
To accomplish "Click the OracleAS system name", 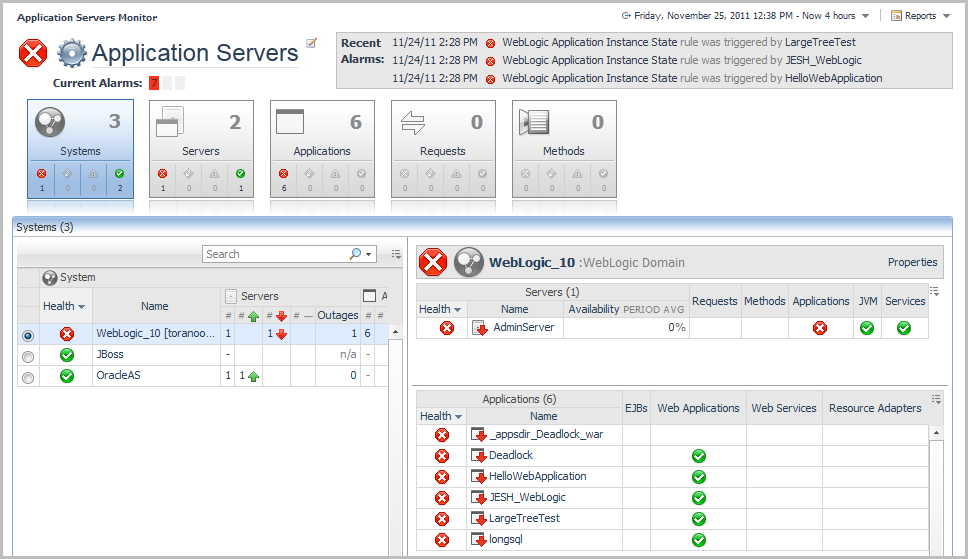I will point(119,376).
